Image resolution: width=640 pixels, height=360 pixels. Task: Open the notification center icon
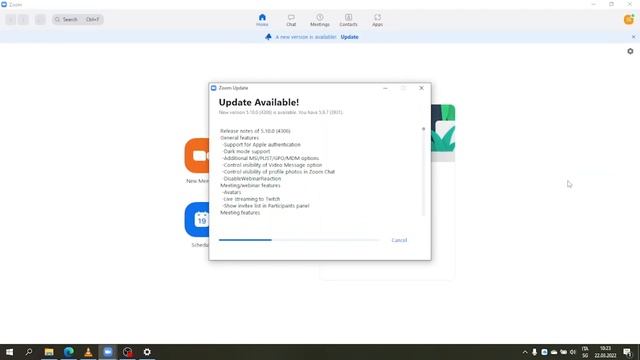pyautogui.click(x=627, y=352)
